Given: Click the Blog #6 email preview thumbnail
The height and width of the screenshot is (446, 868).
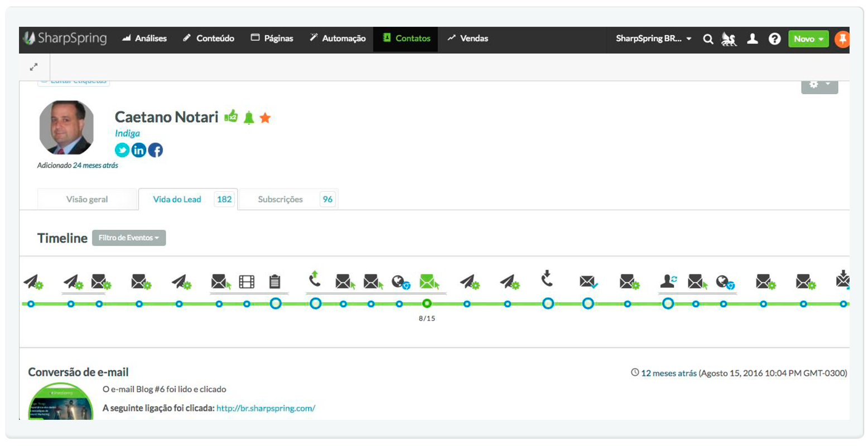Looking at the screenshot, I should pos(60,401).
